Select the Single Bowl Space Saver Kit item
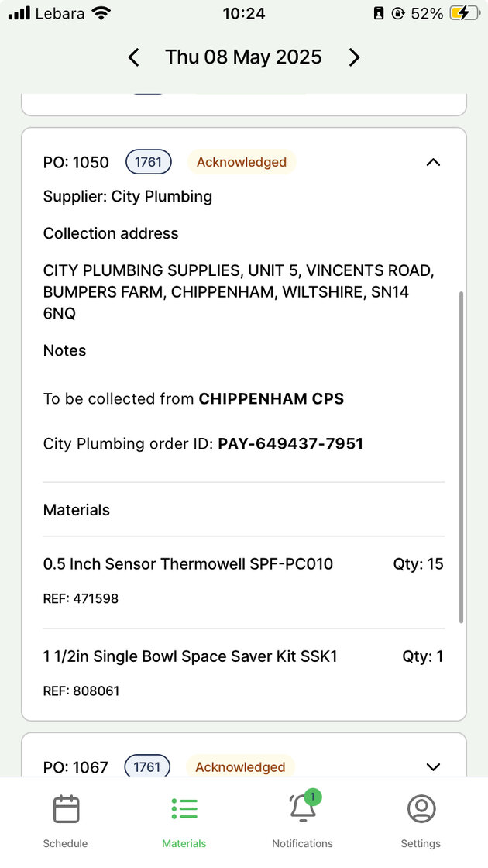Screen dimensions: 488x868 (191, 657)
